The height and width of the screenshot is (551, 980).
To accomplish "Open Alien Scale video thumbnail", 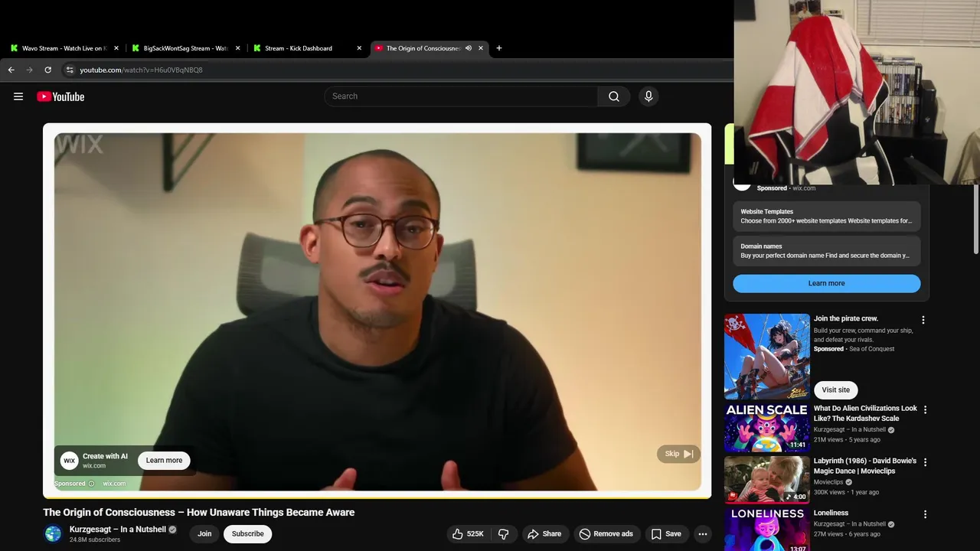I will (766, 426).
